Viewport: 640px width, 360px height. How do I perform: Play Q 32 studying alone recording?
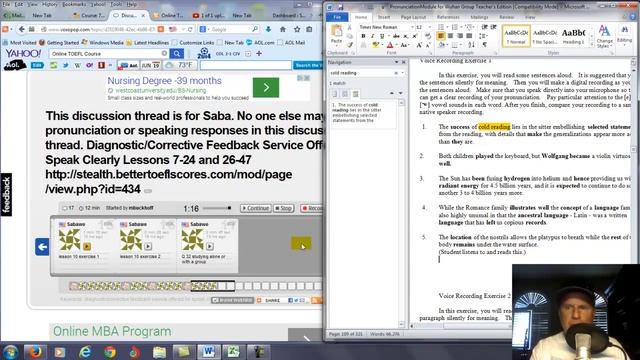(x=209, y=247)
